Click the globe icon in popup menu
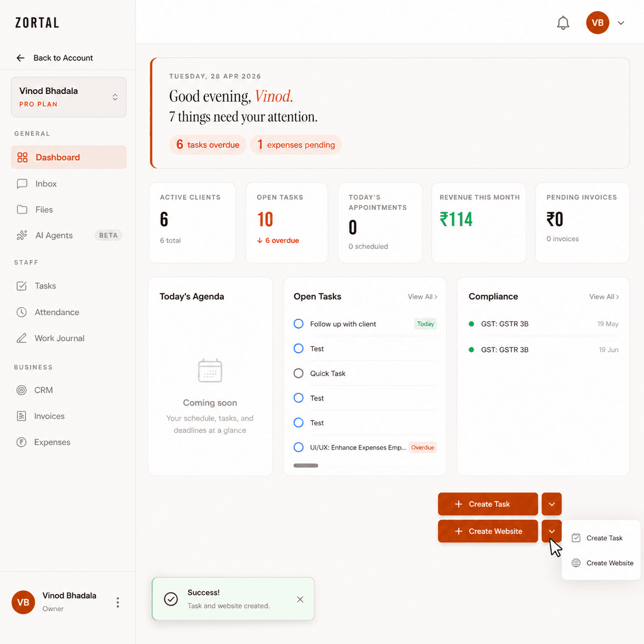Image resolution: width=644 pixels, height=644 pixels. [x=576, y=563]
